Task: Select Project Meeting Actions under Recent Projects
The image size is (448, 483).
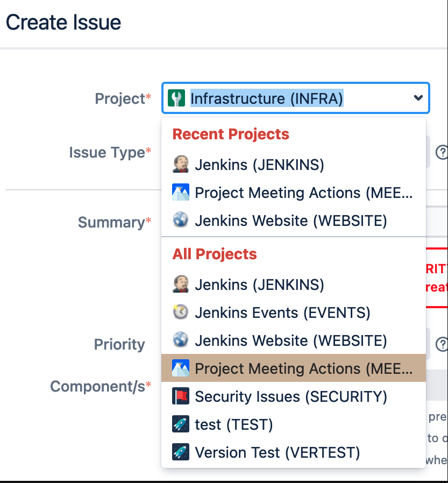Action: pos(294,193)
